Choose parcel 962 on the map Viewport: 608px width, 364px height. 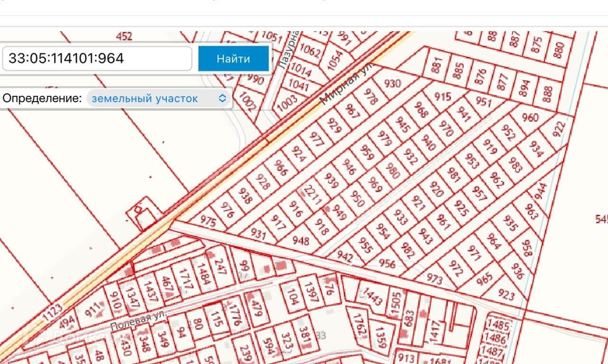497,180
